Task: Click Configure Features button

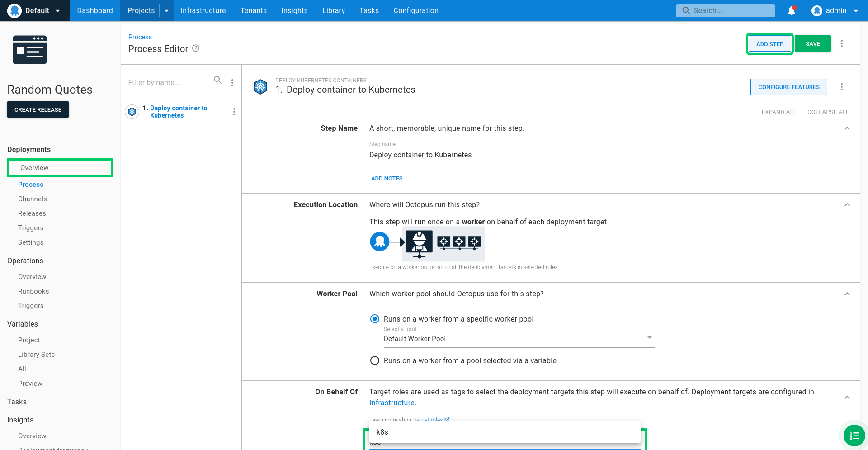Action: click(x=789, y=87)
